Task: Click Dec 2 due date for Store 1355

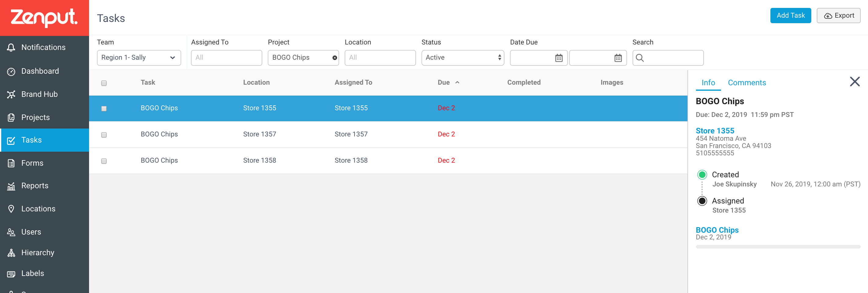Action: coord(446,108)
